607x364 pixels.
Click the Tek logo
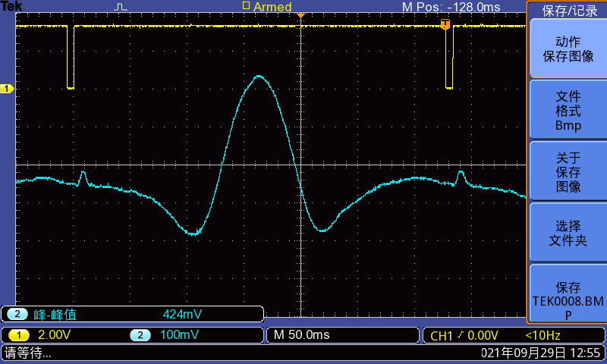[11, 6]
